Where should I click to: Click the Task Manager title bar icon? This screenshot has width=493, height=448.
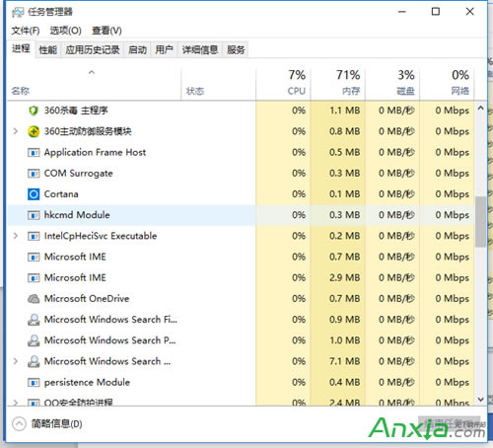pyautogui.click(x=18, y=12)
